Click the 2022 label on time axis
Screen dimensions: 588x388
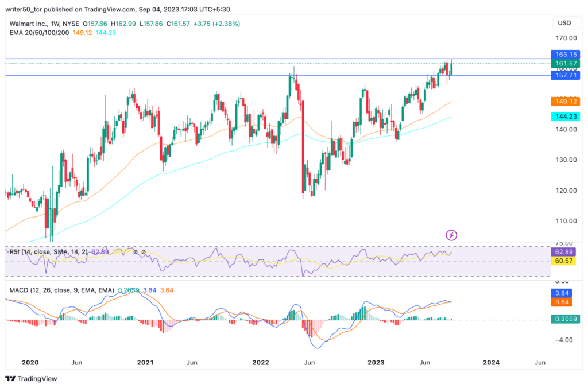click(261, 363)
